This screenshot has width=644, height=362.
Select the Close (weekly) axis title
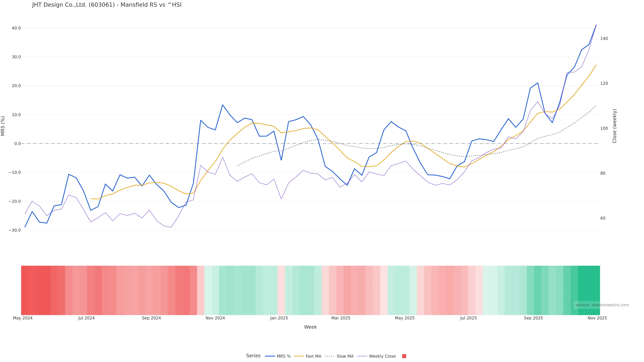[614, 126]
